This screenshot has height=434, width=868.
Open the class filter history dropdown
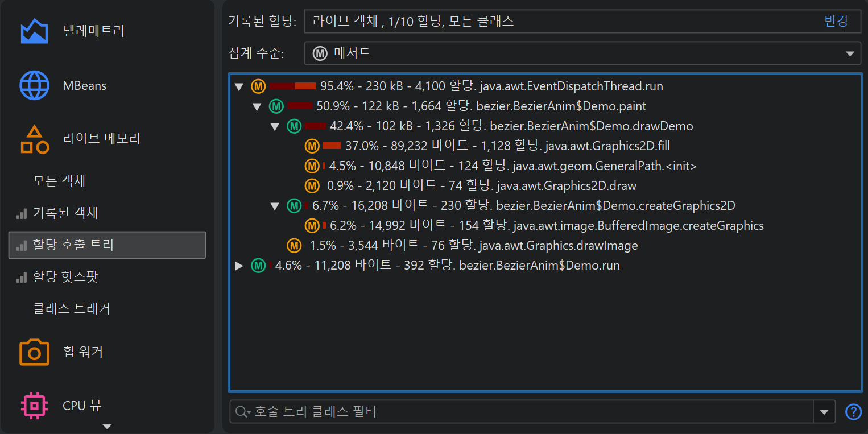click(x=824, y=412)
